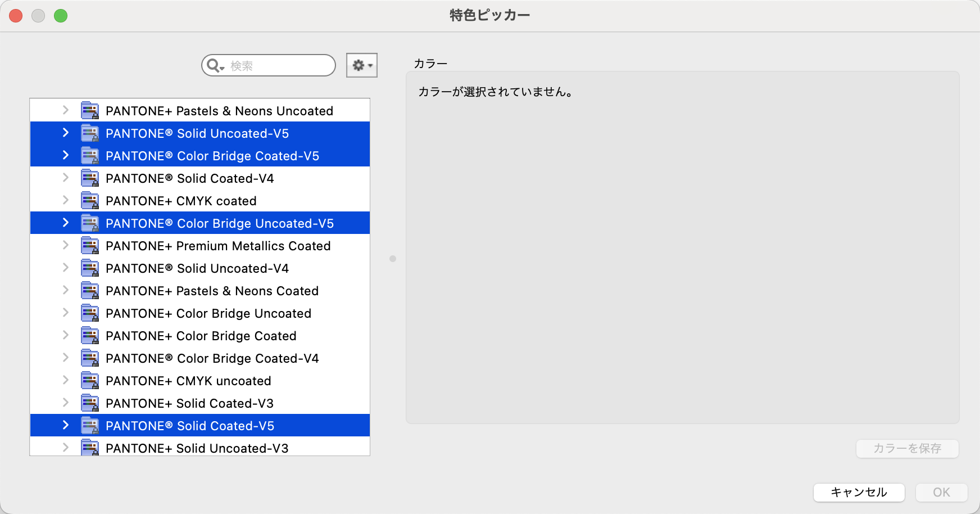Click the キャンセル cancel button
Image resolution: width=980 pixels, height=514 pixels.
[x=859, y=492]
